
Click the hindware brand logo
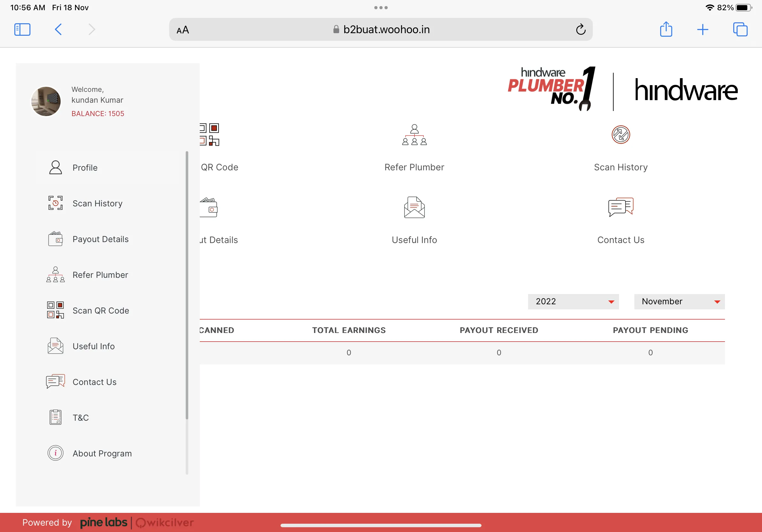tap(686, 90)
